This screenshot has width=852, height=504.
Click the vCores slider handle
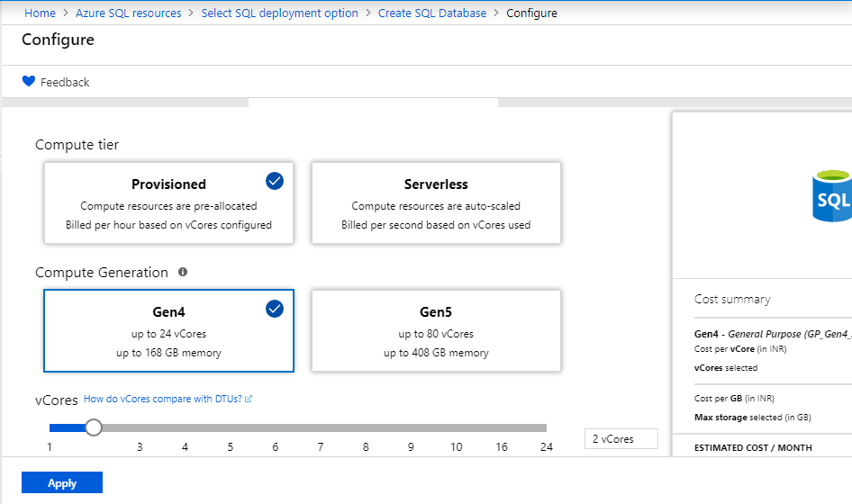pos(94,427)
